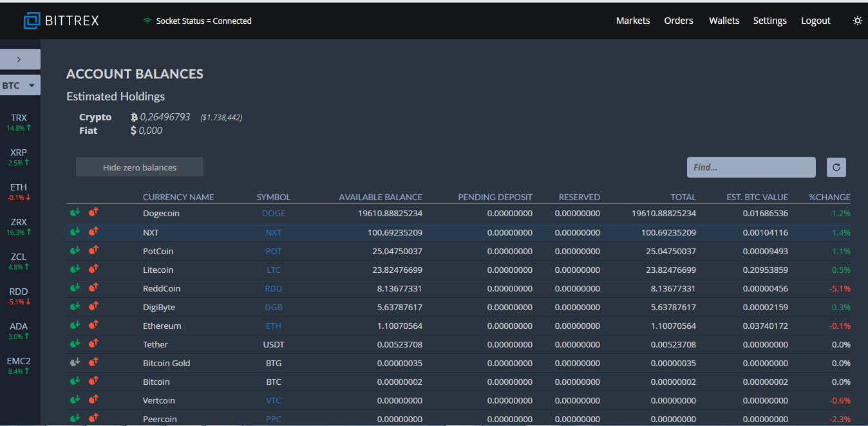Toggle the light/dark theme sun icon
Screen dimensions: 868x426
[857, 21]
